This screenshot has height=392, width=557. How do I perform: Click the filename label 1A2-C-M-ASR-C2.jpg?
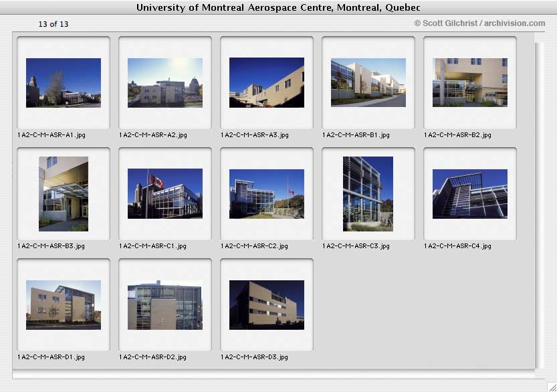click(254, 246)
